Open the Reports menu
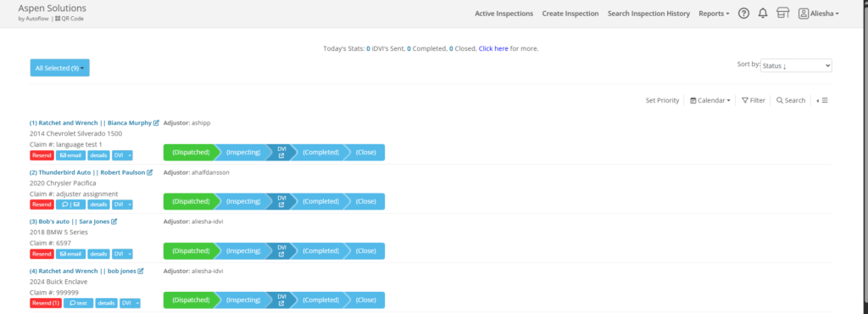 point(714,14)
